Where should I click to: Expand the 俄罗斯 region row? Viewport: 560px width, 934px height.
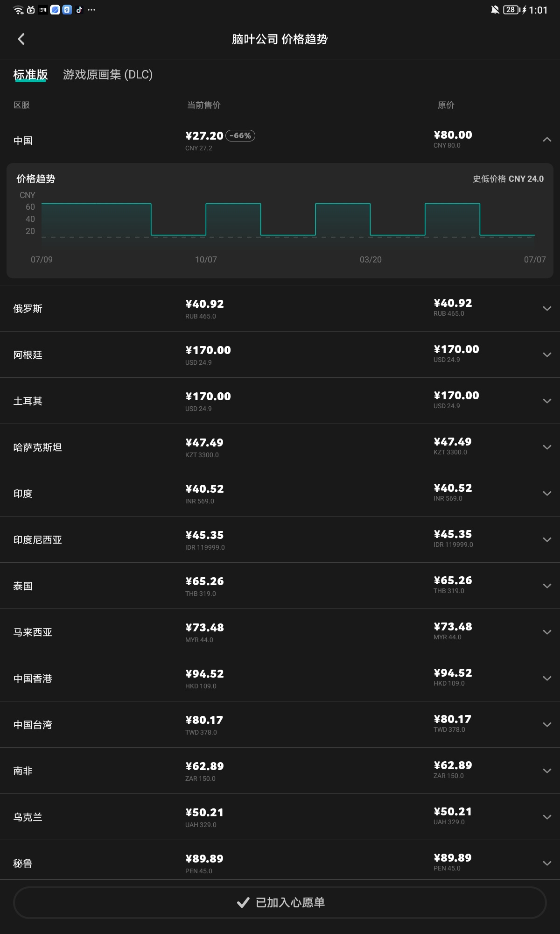click(x=547, y=308)
